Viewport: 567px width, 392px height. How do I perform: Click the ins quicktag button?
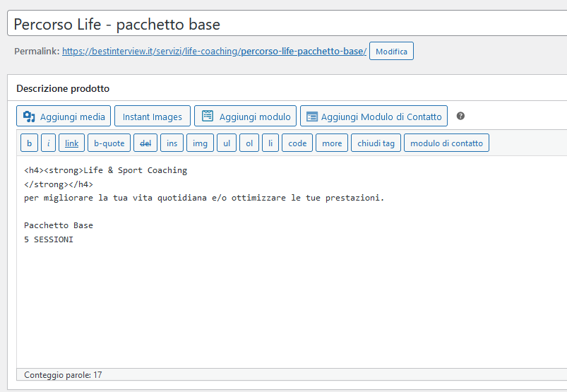pyautogui.click(x=172, y=143)
